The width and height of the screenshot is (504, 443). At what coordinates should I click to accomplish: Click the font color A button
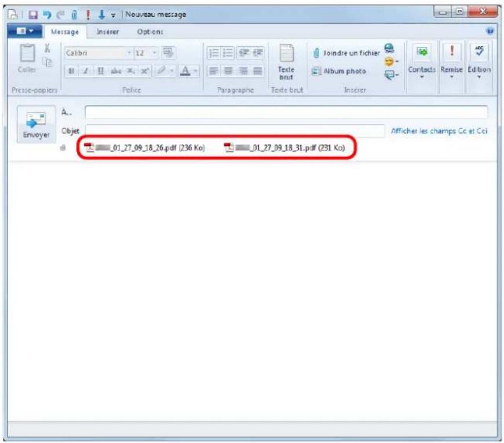pos(185,71)
